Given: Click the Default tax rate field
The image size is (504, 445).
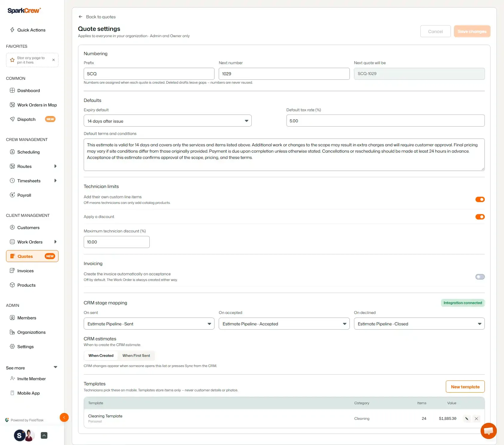Looking at the screenshot, I should click(385, 121).
